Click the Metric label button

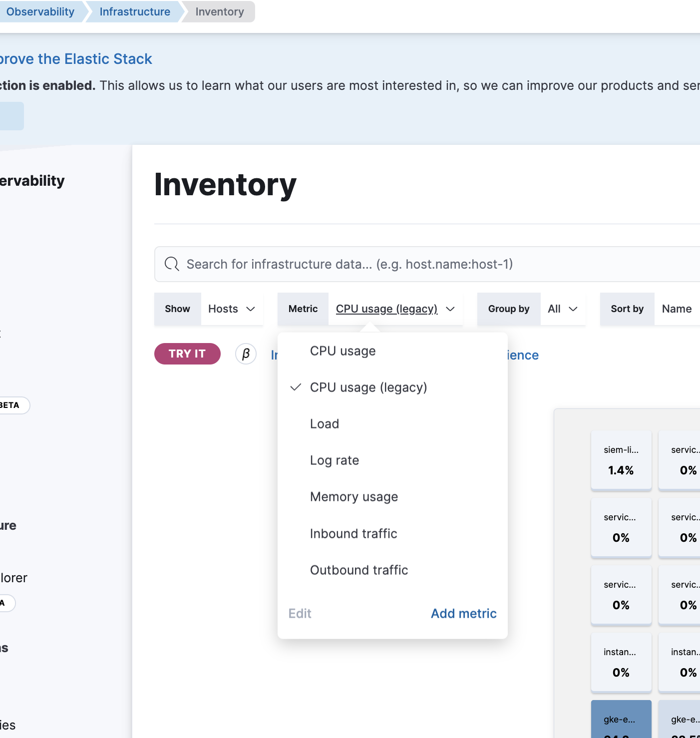point(303,309)
